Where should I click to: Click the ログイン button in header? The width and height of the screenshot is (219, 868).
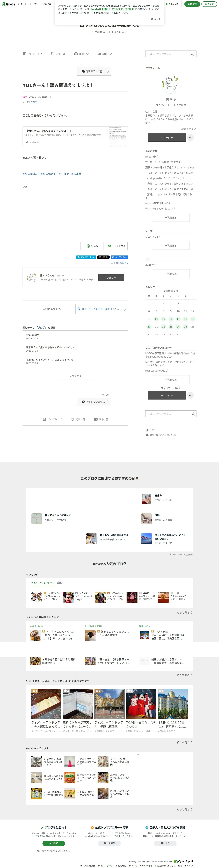[x=209, y=4]
